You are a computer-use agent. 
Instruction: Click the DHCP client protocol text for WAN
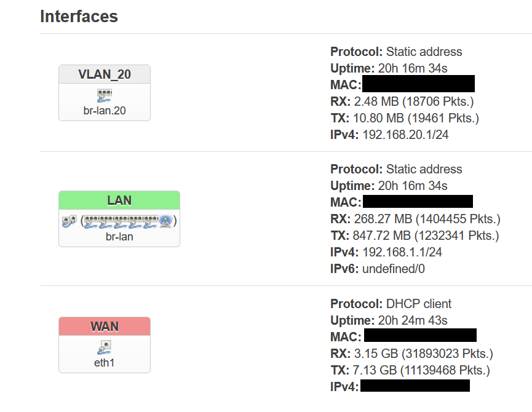[418, 304]
